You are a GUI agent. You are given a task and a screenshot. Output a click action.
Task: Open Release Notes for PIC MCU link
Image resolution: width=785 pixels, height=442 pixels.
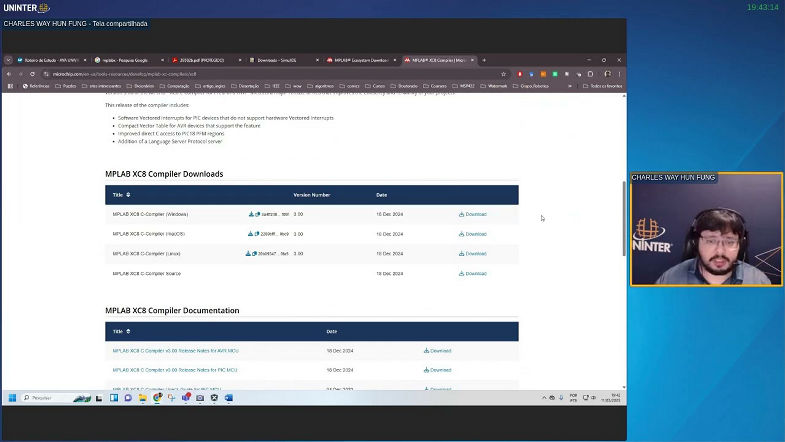click(x=175, y=370)
